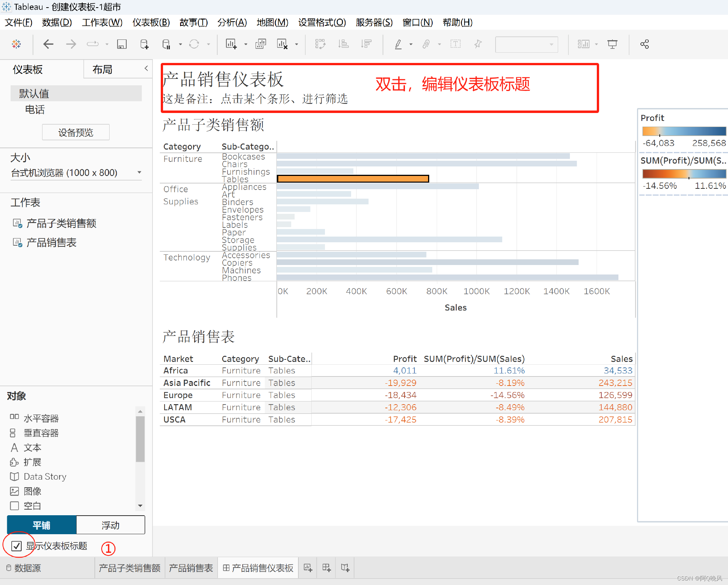Click the 设备预览 button
Viewport: 728px width, 585px height.
(75, 132)
